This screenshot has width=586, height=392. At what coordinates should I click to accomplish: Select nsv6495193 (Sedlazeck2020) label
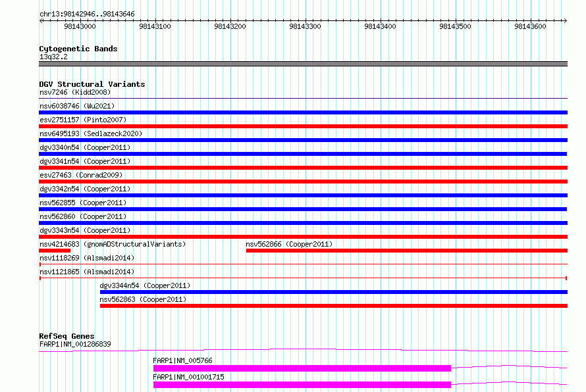(x=91, y=134)
